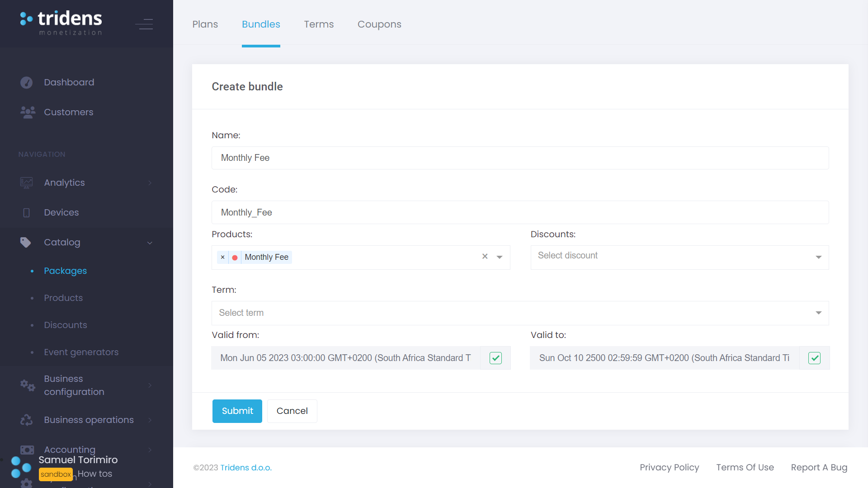This screenshot has height=488, width=868.
Task: Switch to the Terms tab
Action: (319, 24)
